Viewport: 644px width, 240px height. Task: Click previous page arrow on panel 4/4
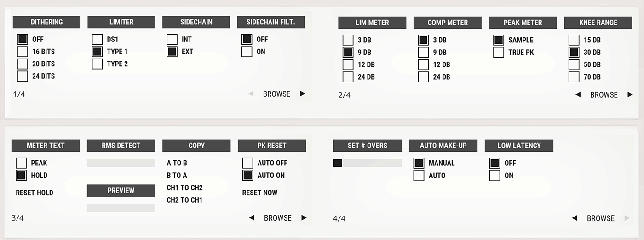pyautogui.click(x=575, y=218)
